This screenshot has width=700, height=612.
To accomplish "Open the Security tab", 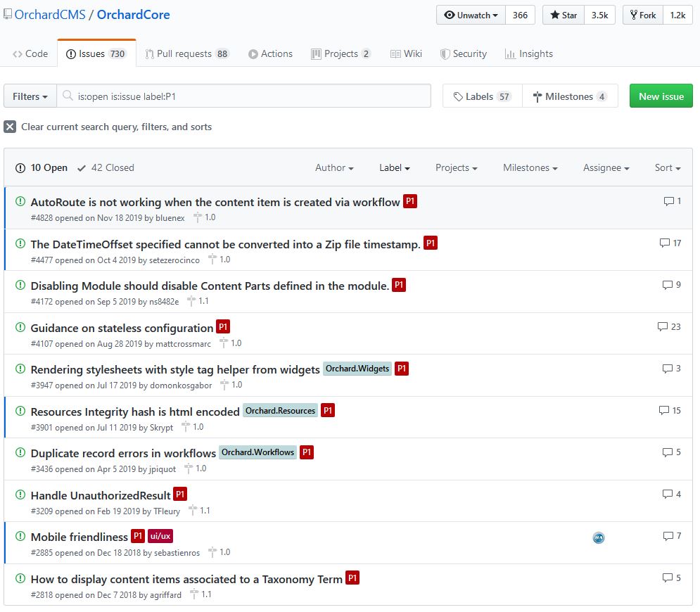I will point(464,53).
